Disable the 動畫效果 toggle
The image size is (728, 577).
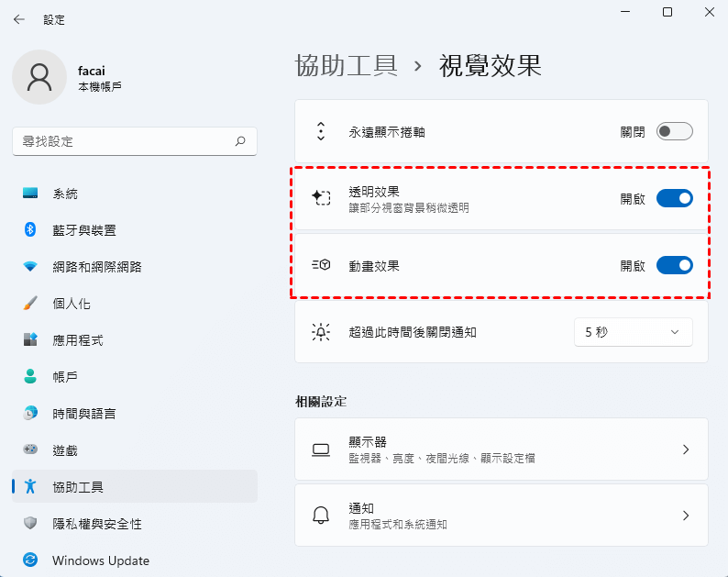[x=674, y=266]
